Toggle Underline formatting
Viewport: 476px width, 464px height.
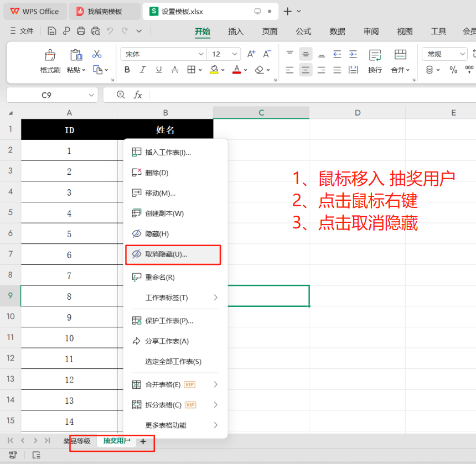(x=159, y=70)
